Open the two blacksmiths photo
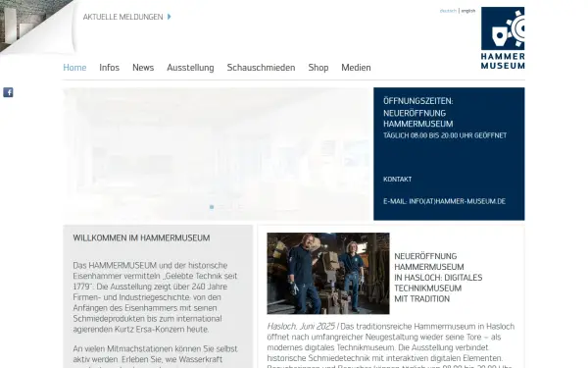 pos(328,274)
